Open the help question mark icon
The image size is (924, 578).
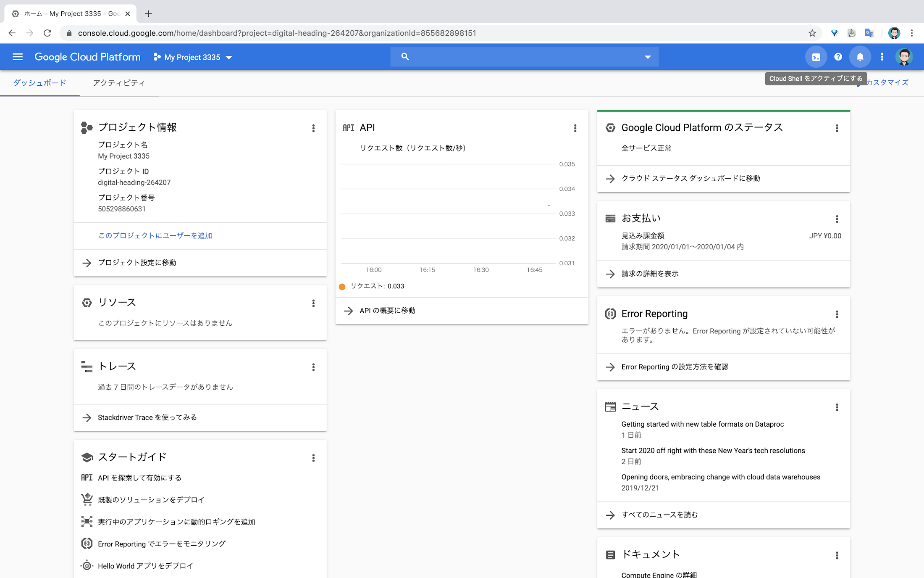pos(838,57)
